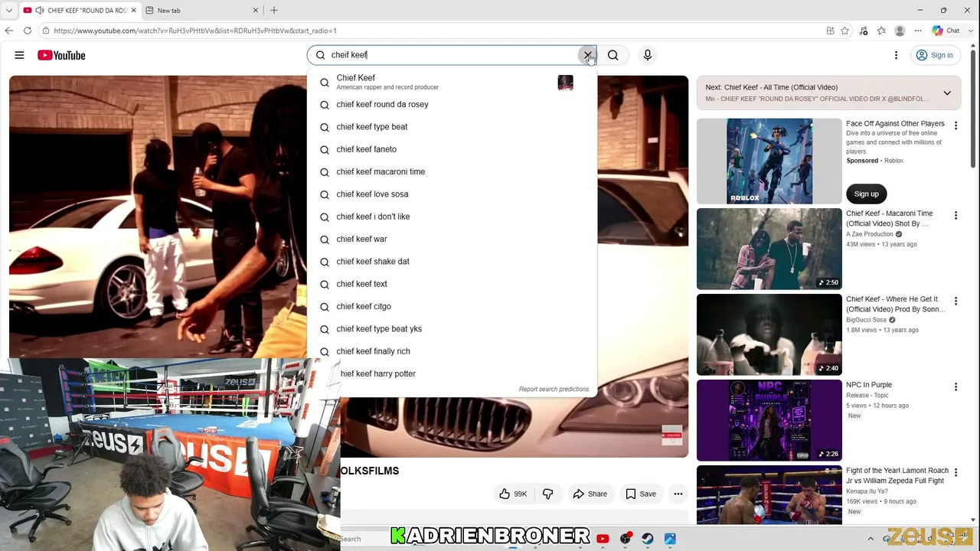980x551 pixels.
Task: Pick chief keef i don't like suggestion
Action: 452,217
